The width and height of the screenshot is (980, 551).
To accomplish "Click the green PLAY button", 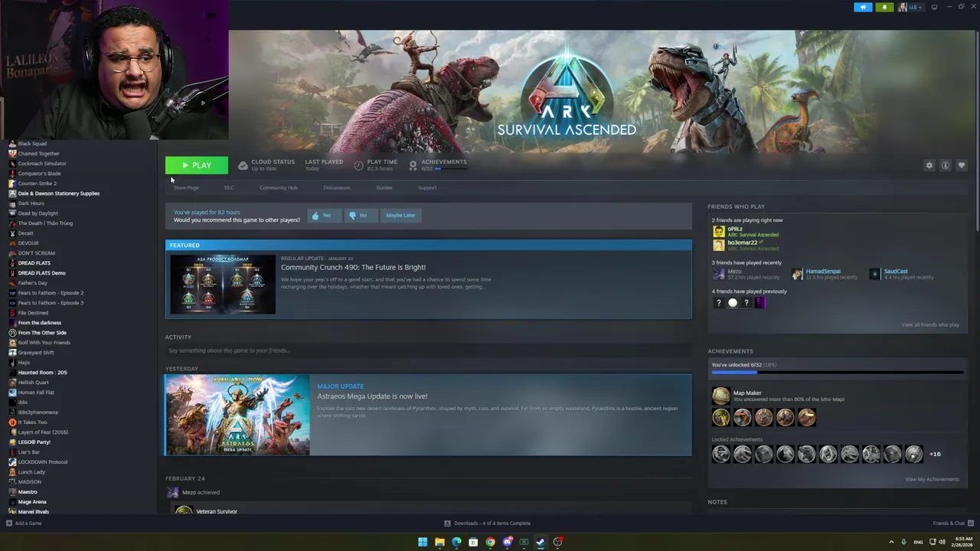I will pyautogui.click(x=197, y=165).
